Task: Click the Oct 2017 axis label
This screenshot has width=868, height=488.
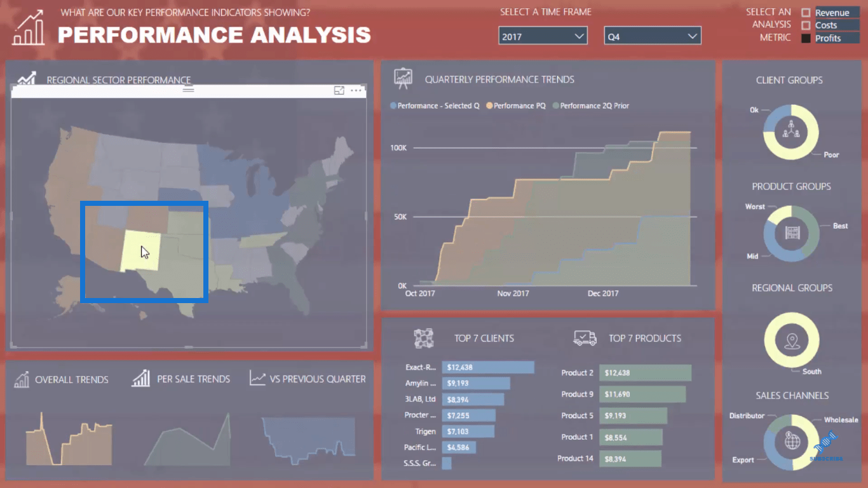Action: [x=420, y=294]
